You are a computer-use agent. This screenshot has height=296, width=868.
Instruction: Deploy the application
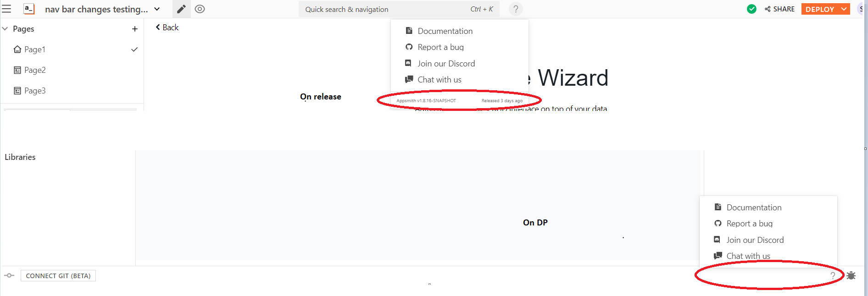coord(820,9)
